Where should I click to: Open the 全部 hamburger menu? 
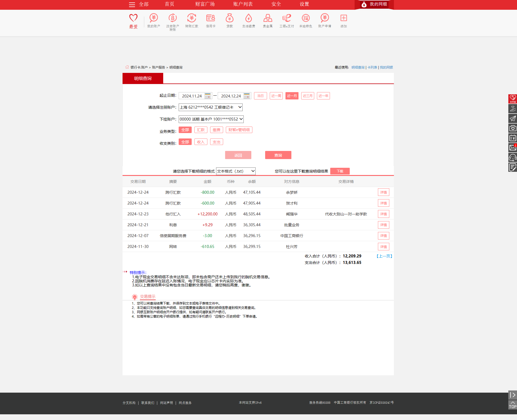tap(139, 4)
